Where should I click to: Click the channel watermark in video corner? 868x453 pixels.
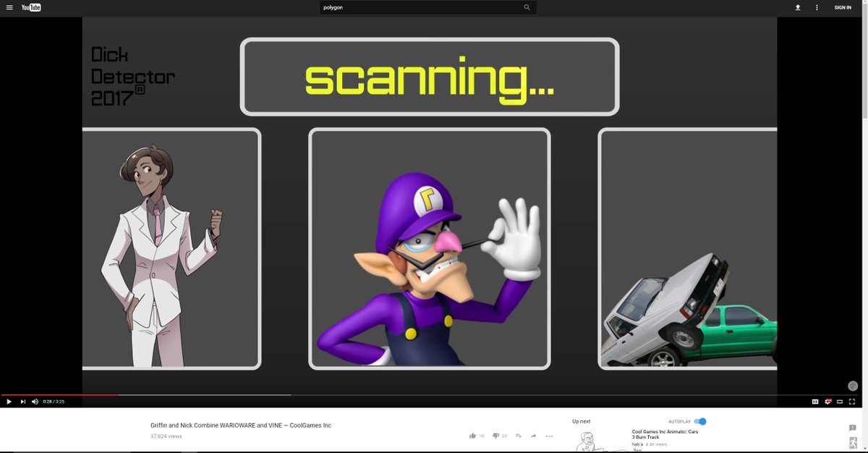852,386
